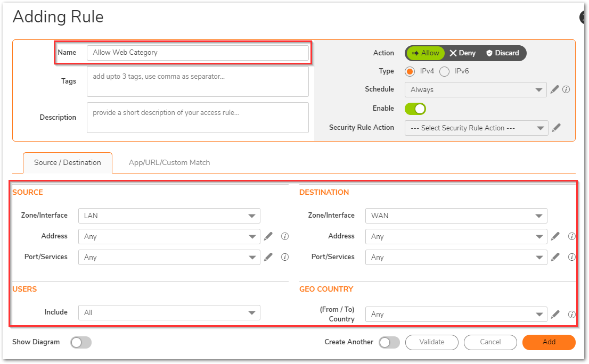Image resolution: width=589 pixels, height=364 pixels.
Task: Expand the Destination Zone/Interface WAN dropdown
Action: 456,216
